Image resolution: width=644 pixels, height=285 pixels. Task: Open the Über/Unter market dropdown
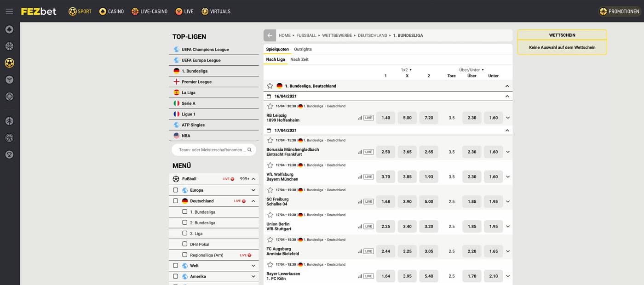pyautogui.click(x=471, y=70)
